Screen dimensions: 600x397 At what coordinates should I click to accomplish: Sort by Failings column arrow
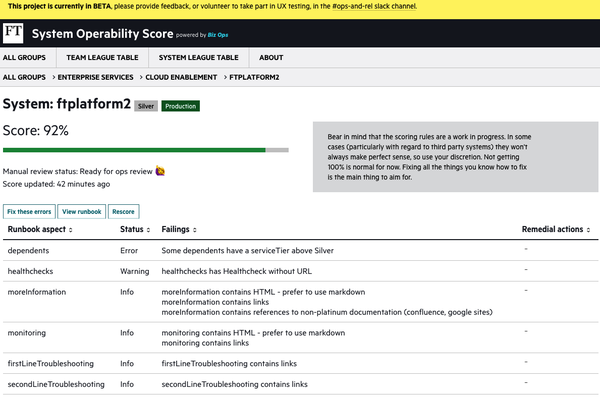tap(195, 230)
